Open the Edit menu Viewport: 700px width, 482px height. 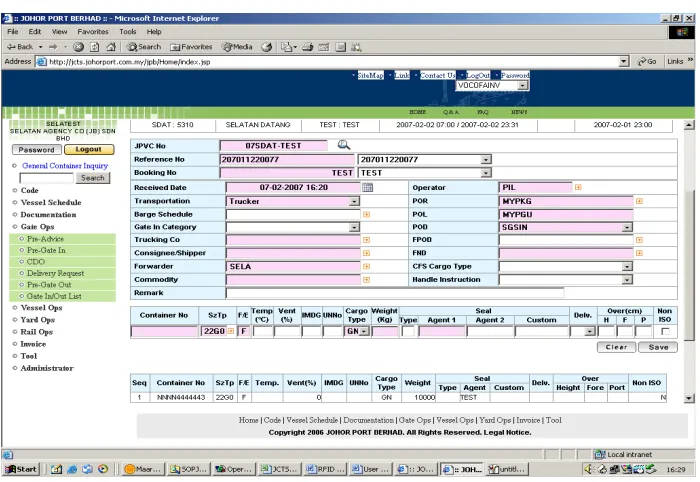click(x=35, y=32)
